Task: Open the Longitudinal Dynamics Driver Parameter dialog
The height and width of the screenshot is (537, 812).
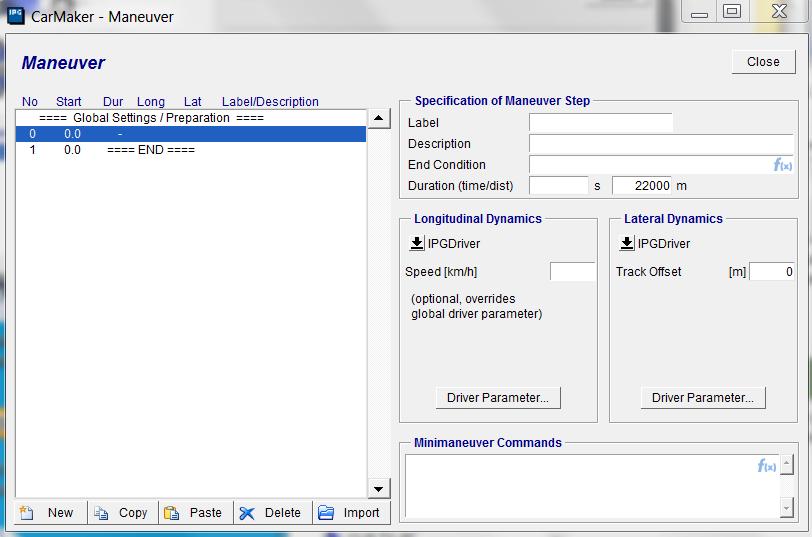Action: [498, 398]
